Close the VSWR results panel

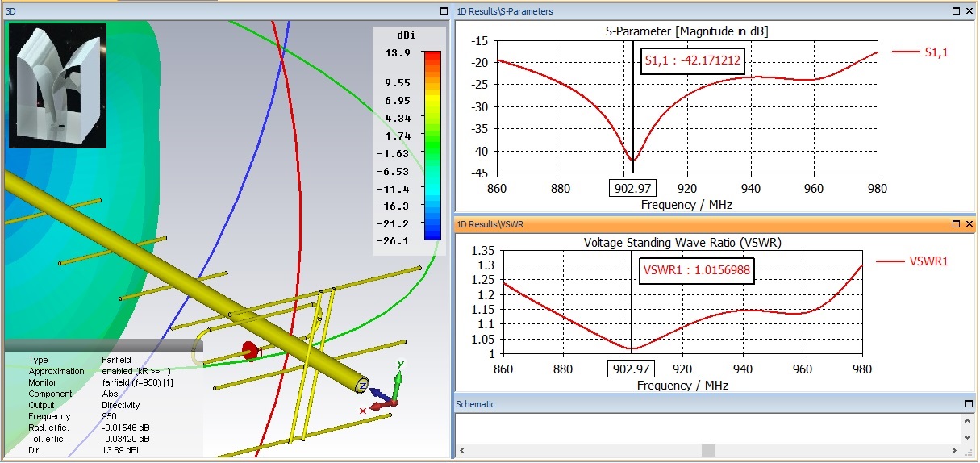coord(969,223)
